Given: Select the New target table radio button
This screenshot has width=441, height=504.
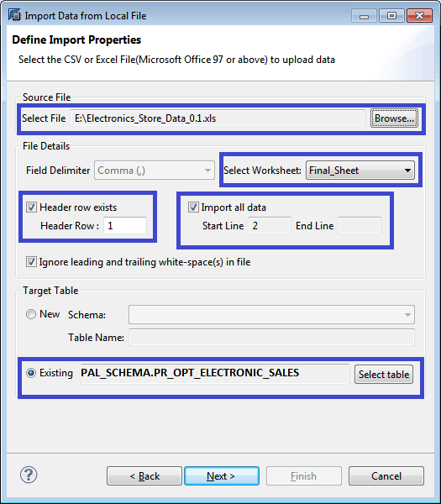Looking at the screenshot, I should click(31, 314).
